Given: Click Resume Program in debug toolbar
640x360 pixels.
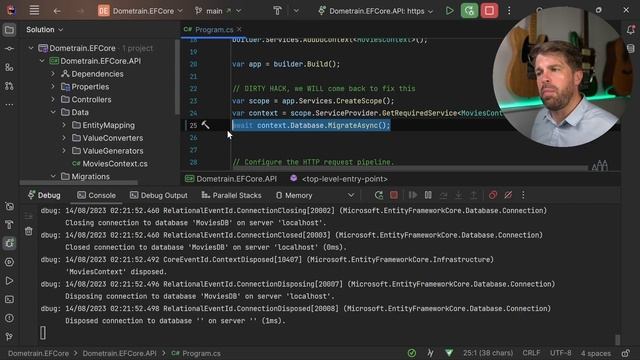Looking at the screenshot, I should (x=413, y=195).
